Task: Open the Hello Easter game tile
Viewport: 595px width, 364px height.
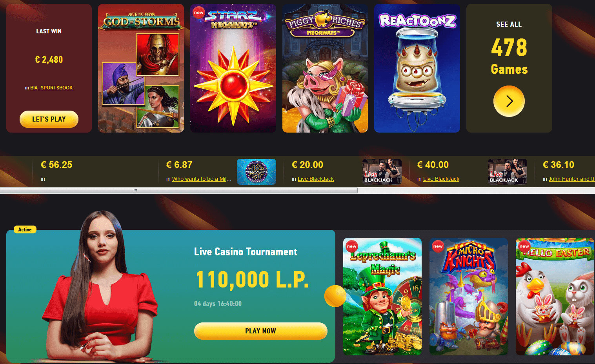Action: 555,297
